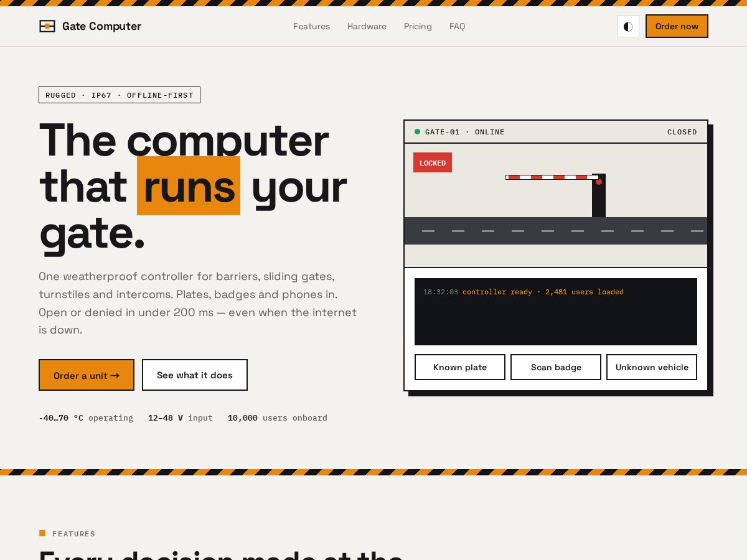The height and width of the screenshot is (560, 747).
Task: Click the -40…70 °C operating spec
Action: click(x=86, y=418)
